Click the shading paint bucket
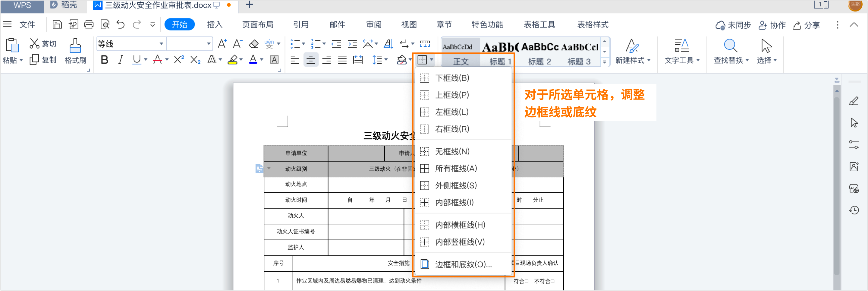 pos(401,60)
